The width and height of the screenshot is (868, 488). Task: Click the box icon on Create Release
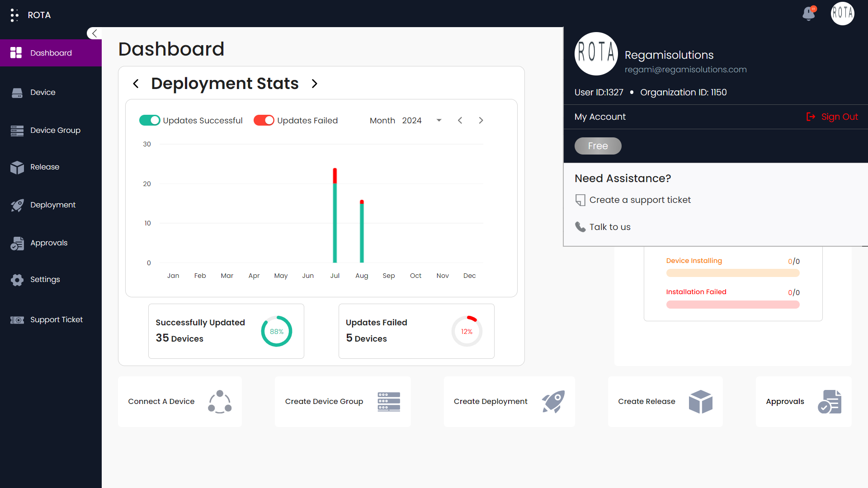point(700,401)
